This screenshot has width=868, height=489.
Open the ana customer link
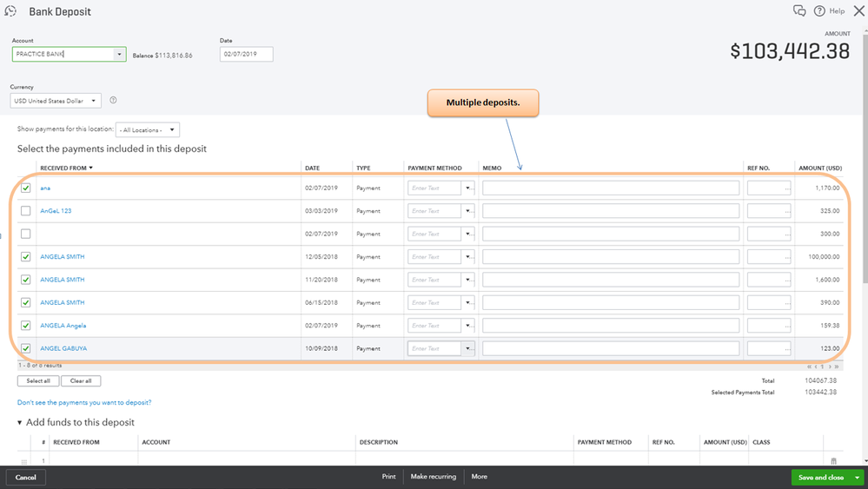[x=45, y=188]
